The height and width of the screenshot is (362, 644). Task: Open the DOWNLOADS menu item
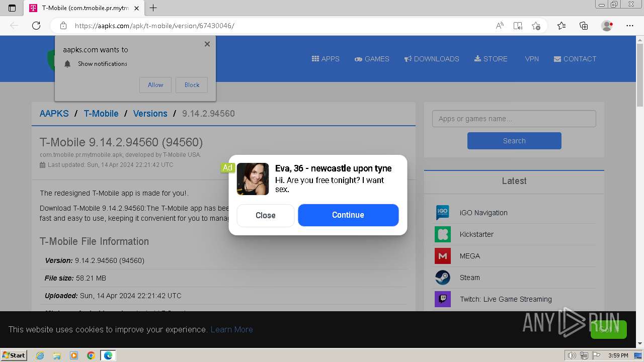tap(432, 59)
